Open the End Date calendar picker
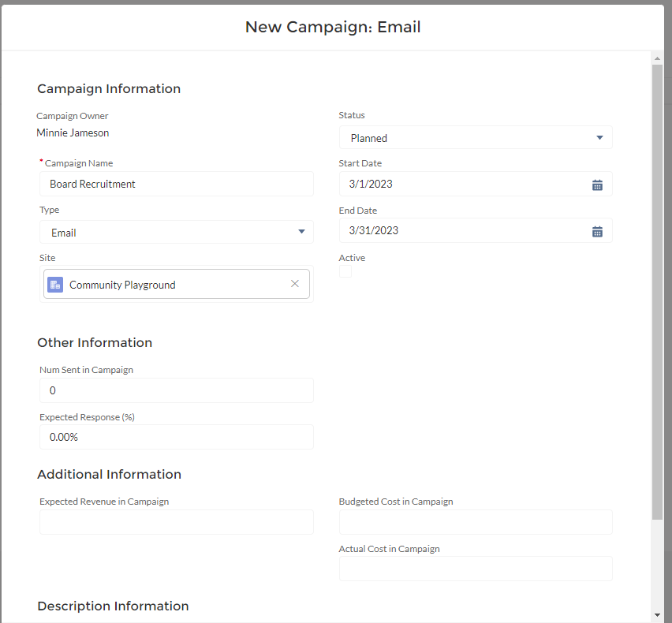 597,231
